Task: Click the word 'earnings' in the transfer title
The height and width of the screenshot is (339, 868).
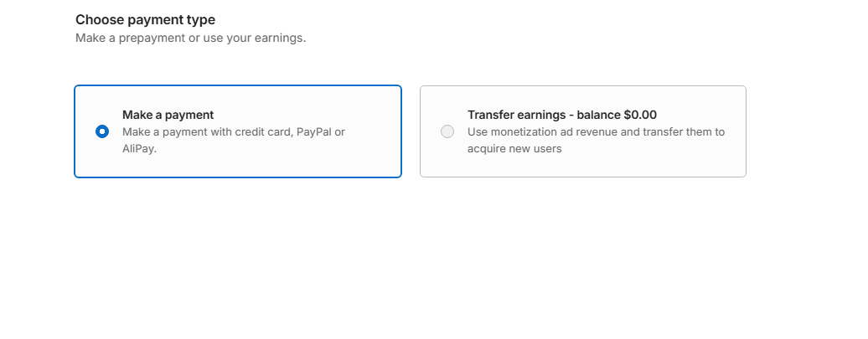Action: tap(541, 115)
